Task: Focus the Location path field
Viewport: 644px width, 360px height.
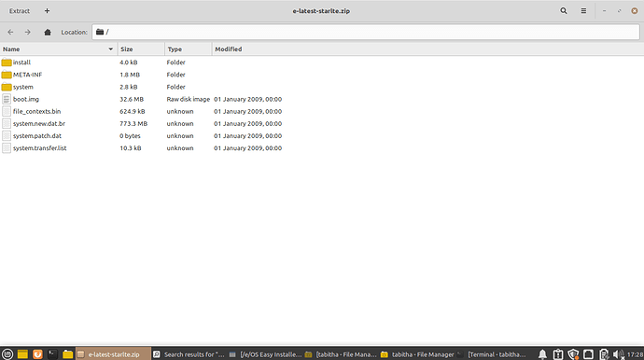Action: click(x=366, y=32)
